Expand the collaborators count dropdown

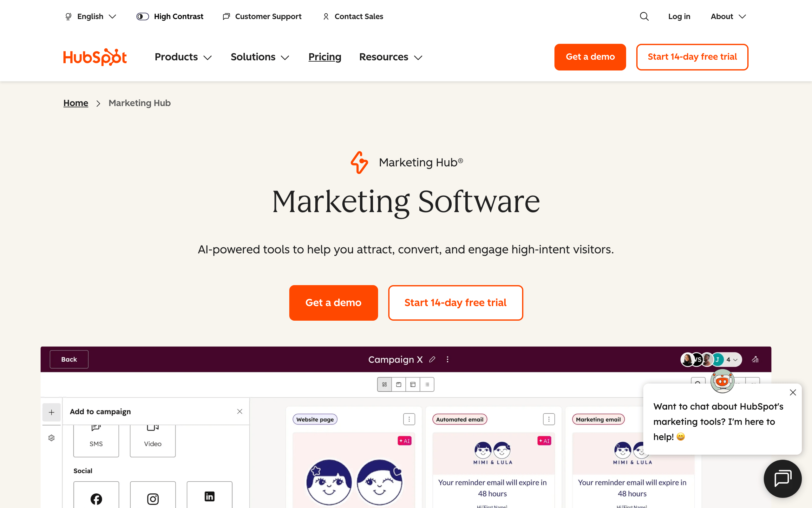(732, 359)
